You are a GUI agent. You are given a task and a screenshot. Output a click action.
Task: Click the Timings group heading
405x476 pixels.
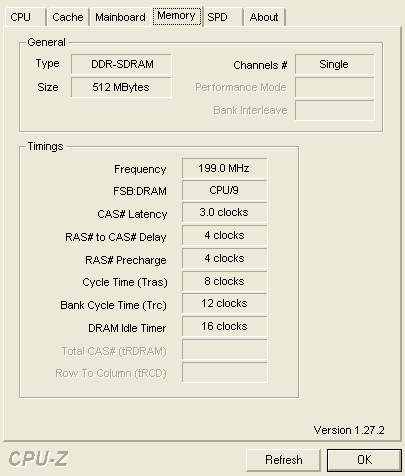(x=45, y=146)
